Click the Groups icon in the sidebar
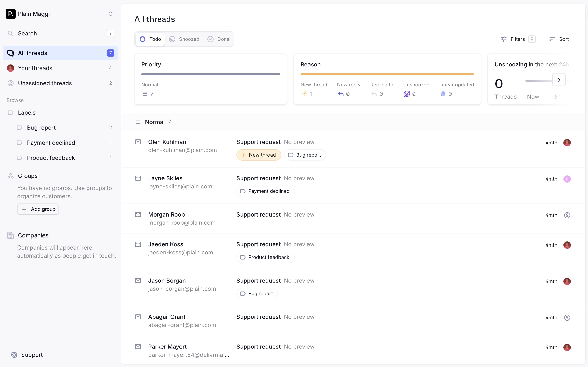 [10, 176]
